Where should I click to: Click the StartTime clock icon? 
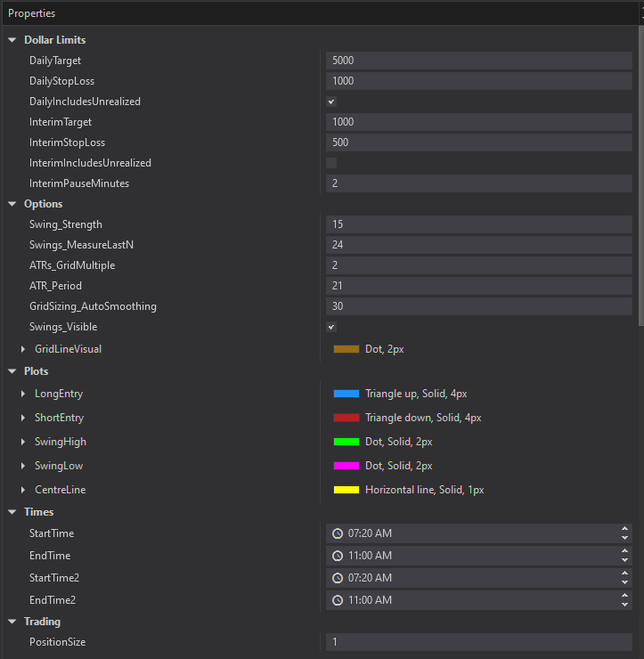click(x=338, y=533)
